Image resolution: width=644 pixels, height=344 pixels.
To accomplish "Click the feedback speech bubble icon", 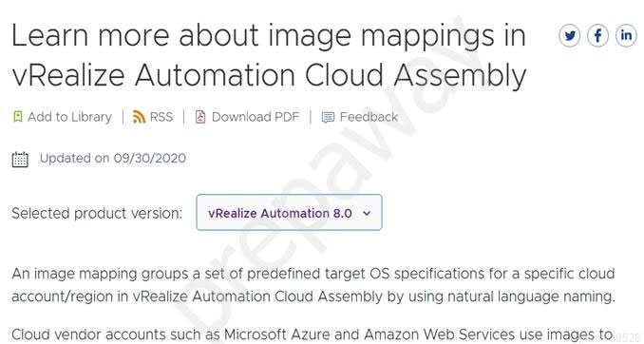I will click(x=328, y=118).
